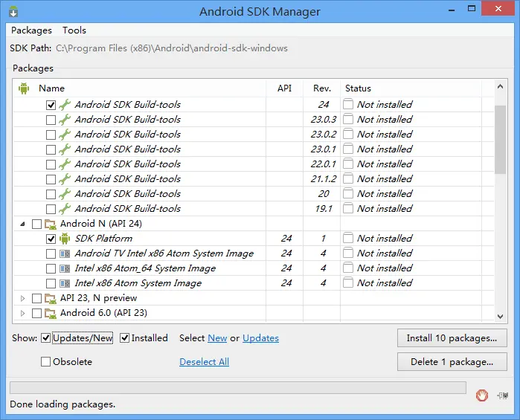Open the Packages menu
This screenshot has width=520, height=420.
click(x=31, y=30)
